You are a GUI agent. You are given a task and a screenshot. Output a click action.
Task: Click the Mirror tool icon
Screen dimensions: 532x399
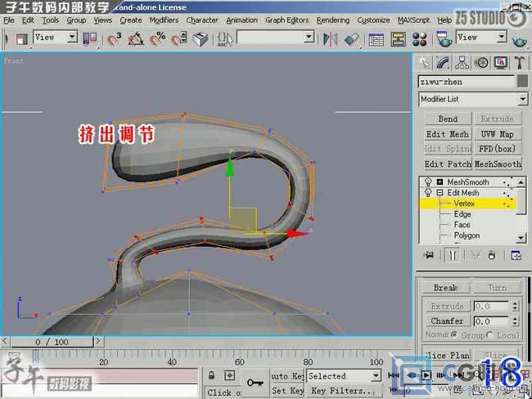point(330,38)
